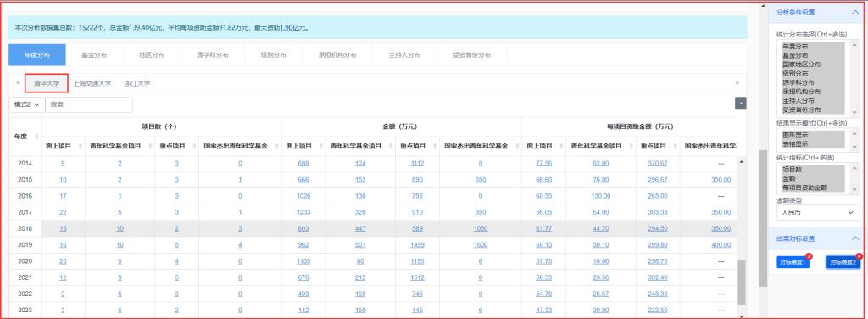Open the 1600 amount link in the 2019 row
This screenshot has height=319, width=868.
click(481, 245)
